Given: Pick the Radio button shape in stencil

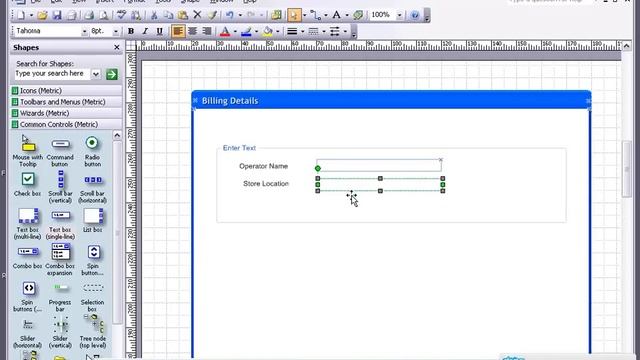Looking at the screenshot, I should 92,152.
